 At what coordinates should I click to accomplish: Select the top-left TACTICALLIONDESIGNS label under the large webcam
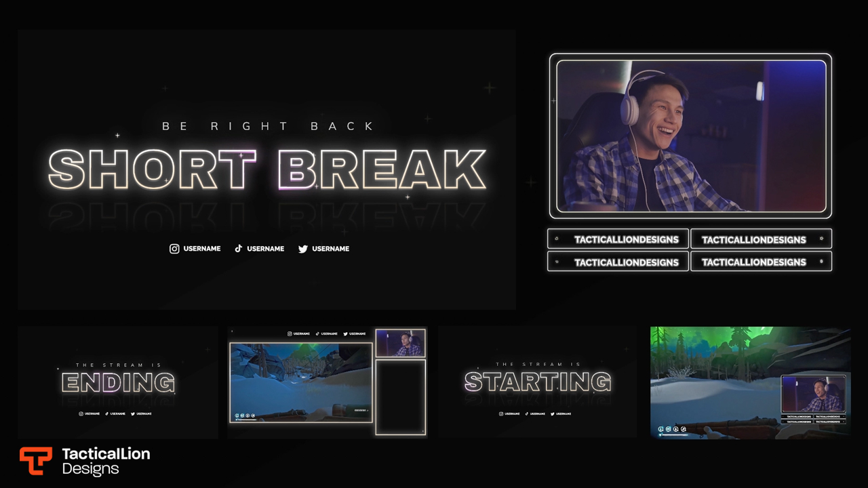[626, 239]
